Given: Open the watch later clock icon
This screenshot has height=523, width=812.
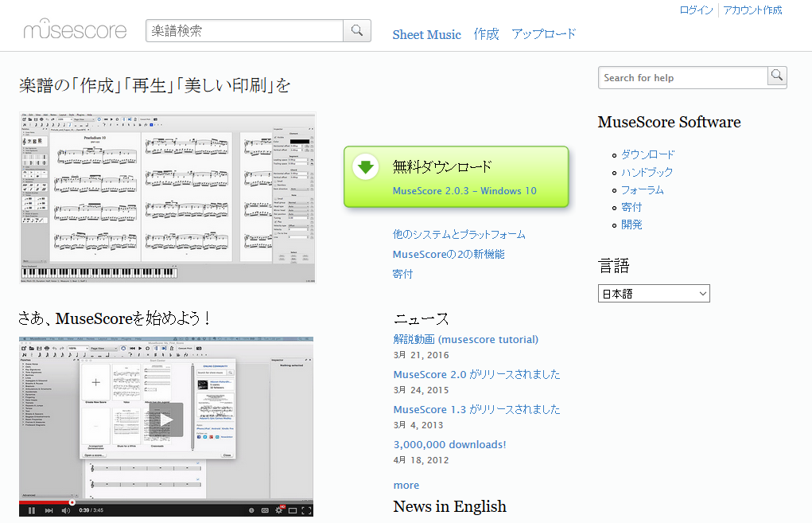Looking at the screenshot, I should 251,510.
